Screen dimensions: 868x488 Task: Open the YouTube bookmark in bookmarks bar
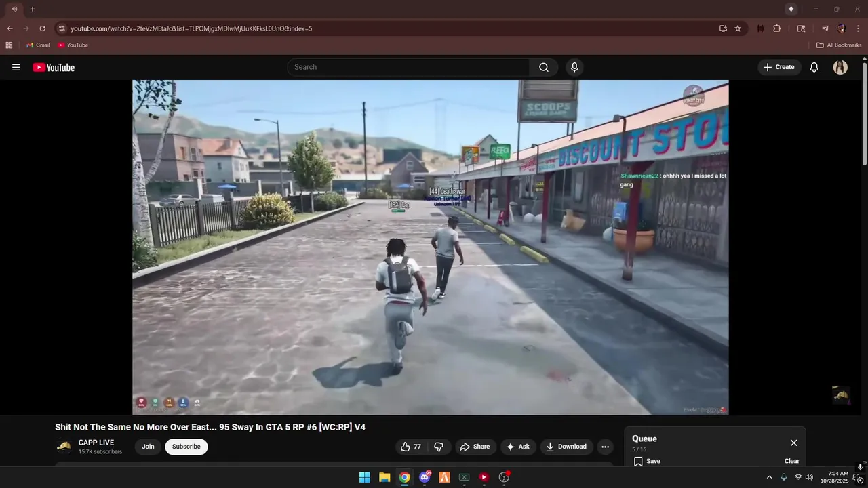point(73,45)
